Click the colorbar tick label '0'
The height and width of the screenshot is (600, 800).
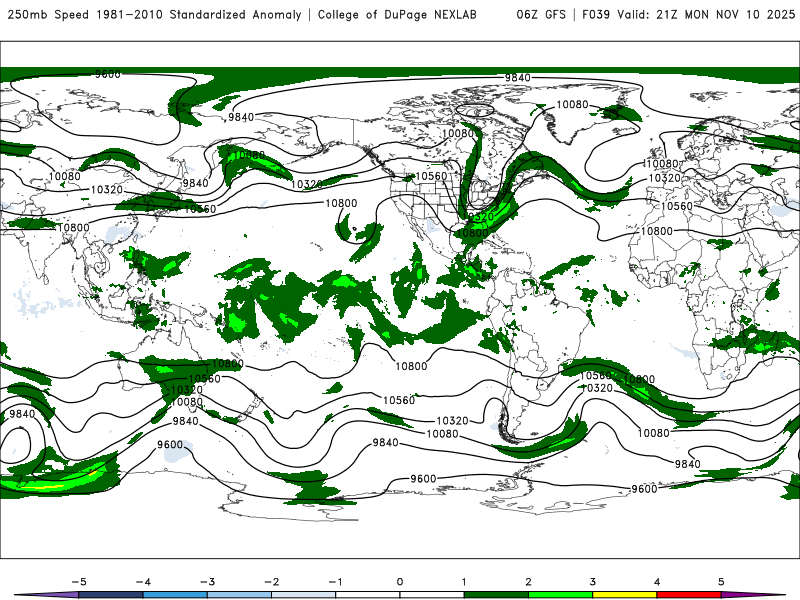[399, 582]
